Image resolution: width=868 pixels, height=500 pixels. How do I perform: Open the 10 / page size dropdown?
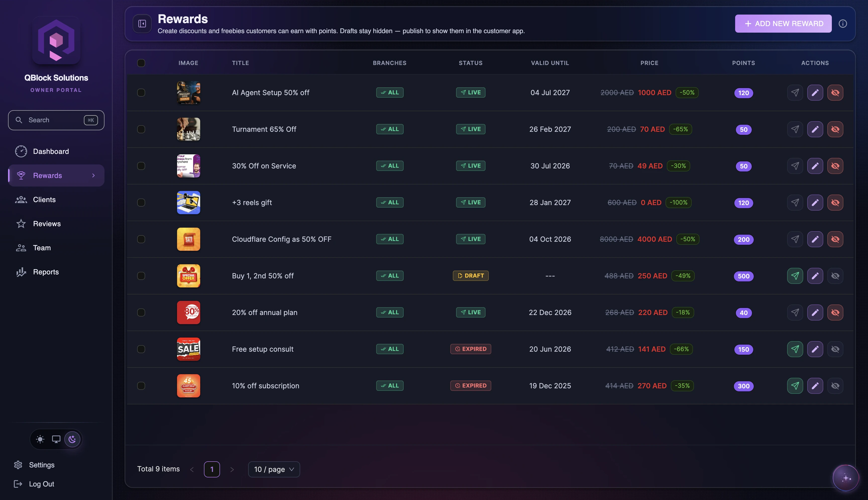(x=274, y=469)
